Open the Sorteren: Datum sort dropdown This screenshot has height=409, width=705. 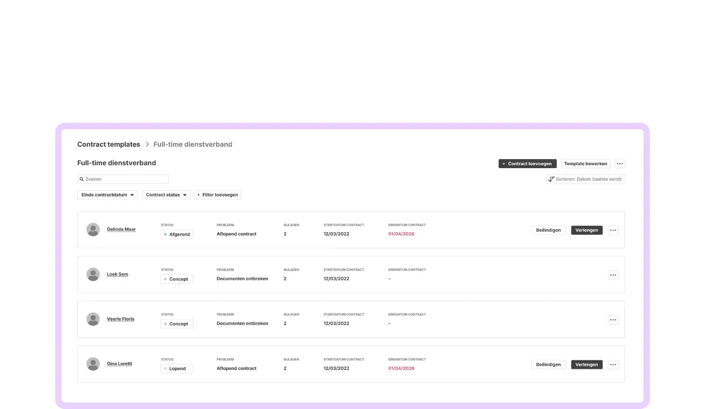tap(585, 179)
